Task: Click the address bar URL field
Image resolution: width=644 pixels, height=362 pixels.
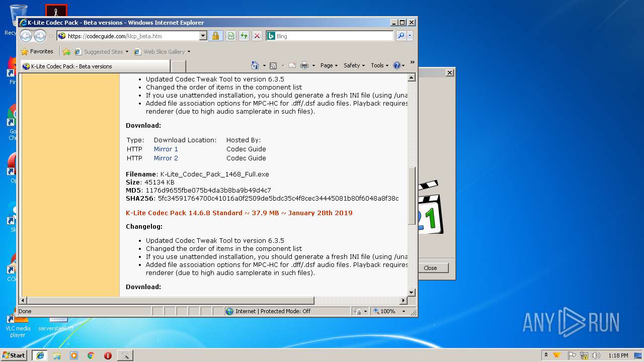Action: point(128,36)
